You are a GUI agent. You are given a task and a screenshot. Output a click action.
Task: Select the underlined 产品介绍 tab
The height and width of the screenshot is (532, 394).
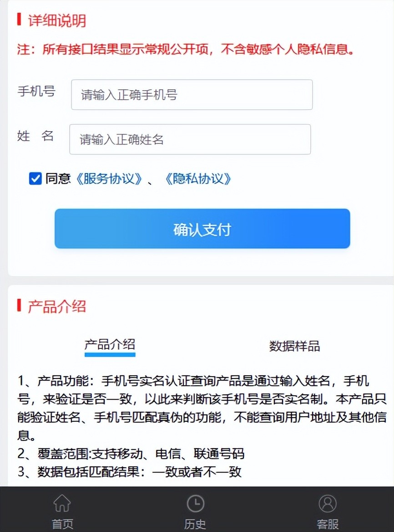pos(110,345)
